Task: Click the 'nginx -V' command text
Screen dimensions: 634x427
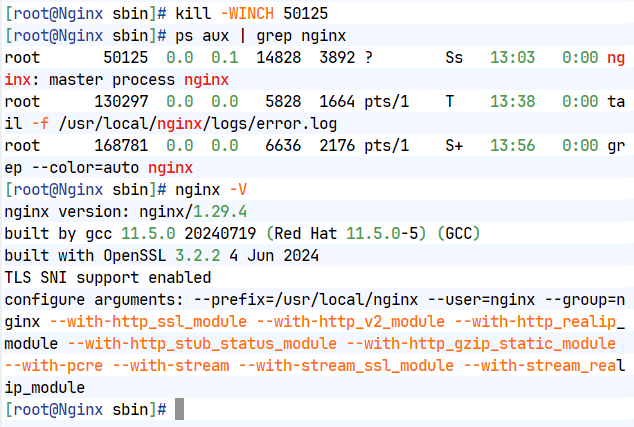Action: pyautogui.click(x=211, y=190)
